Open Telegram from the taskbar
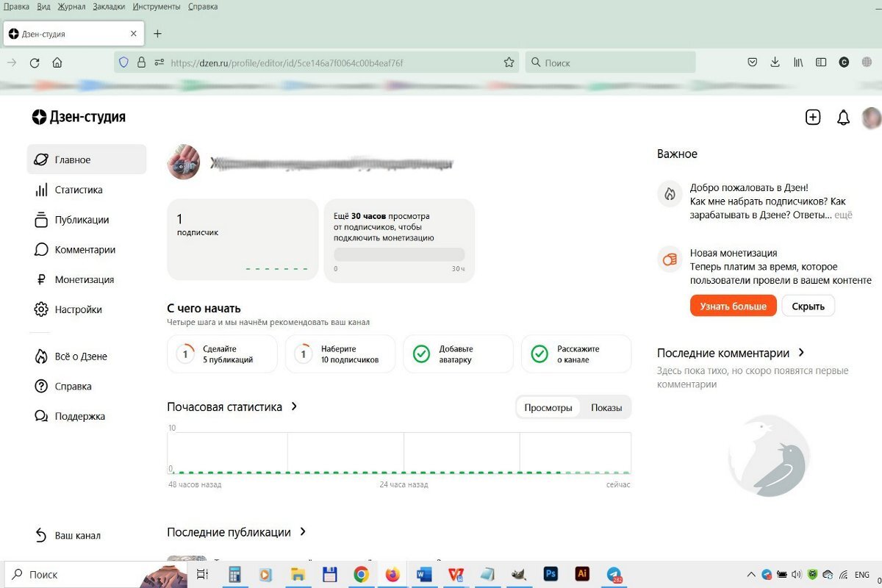882x588 pixels. pyautogui.click(x=614, y=575)
